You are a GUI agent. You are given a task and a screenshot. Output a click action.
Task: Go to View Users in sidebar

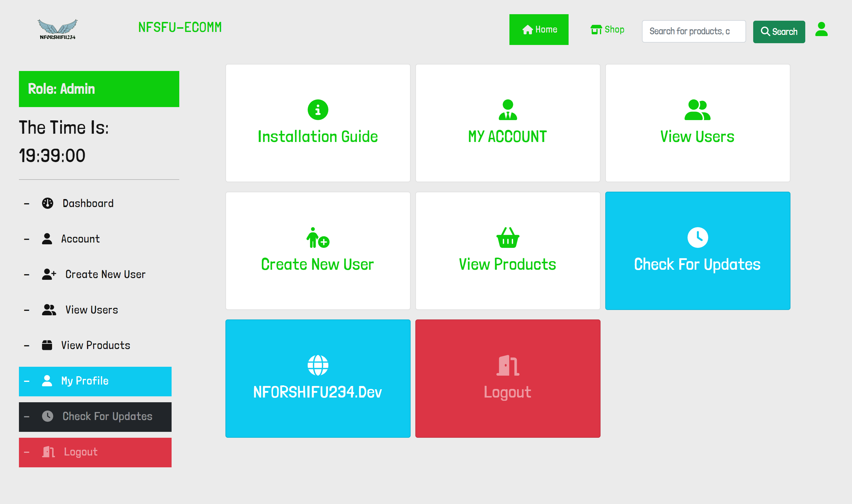coord(91,310)
